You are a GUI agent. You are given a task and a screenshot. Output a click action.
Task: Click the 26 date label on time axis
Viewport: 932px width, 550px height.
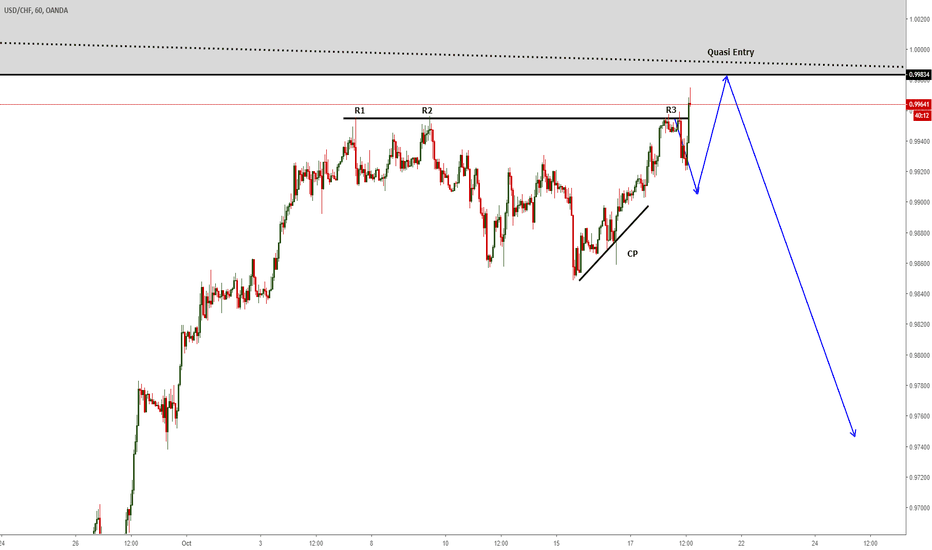[x=75, y=543]
